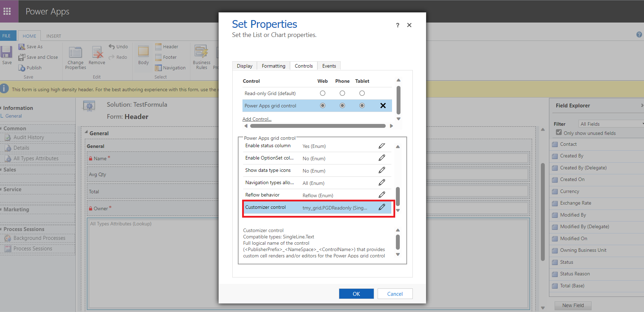Click the description box vertical scrollbar thumb

pyautogui.click(x=398, y=242)
